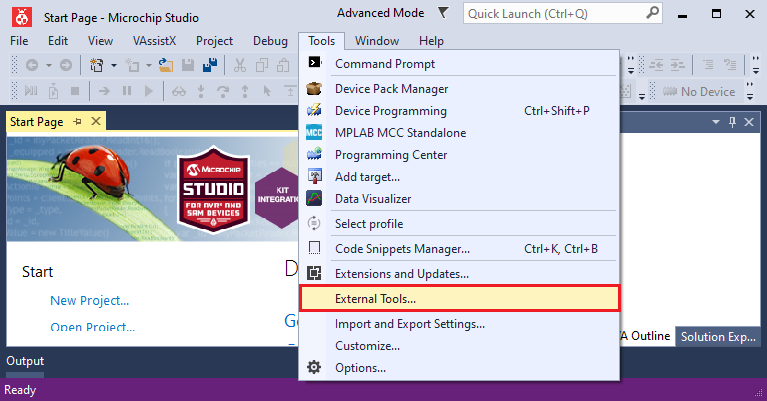
Task: Click the Comment Selection toolbar icon
Action: (708, 65)
